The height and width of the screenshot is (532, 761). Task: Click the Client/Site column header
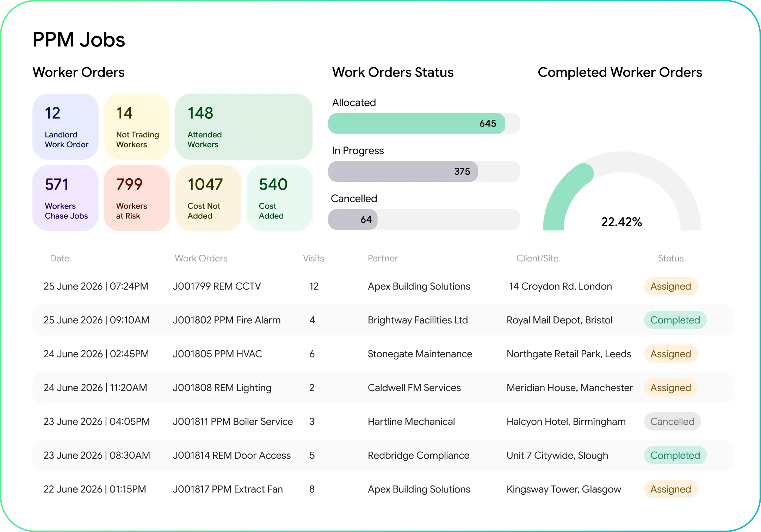537,258
